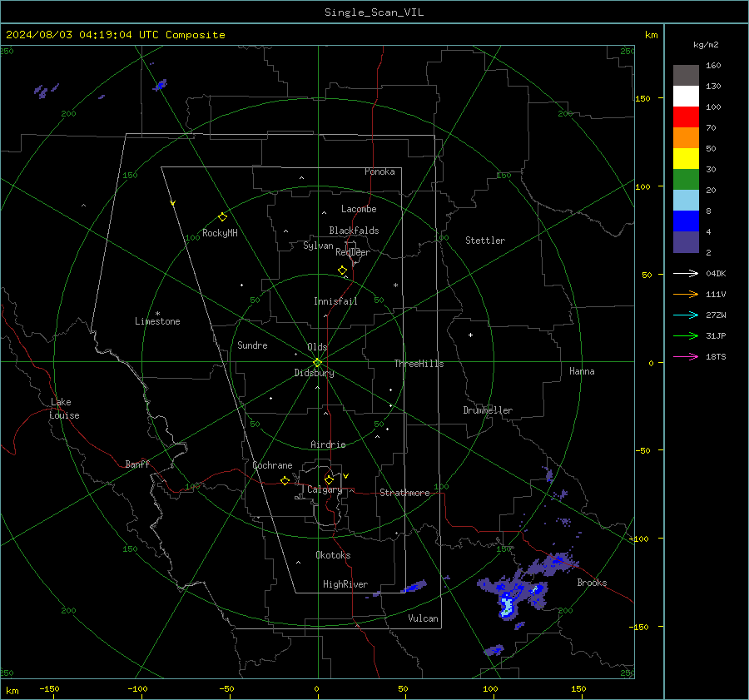Click the Blackfalds town label
Screen dimensions: 749x700
[354, 231]
